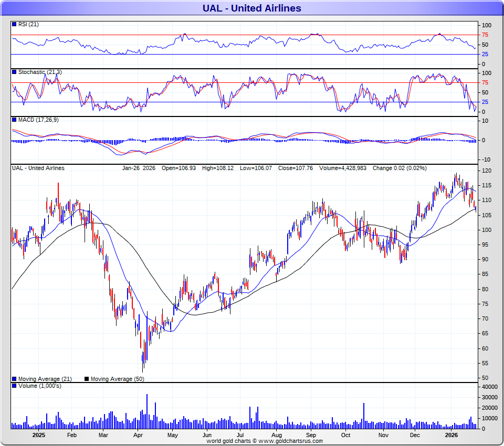Click the 2025 label on the time axis
This screenshot has height=446, width=504.
click(x=38, y=435)
